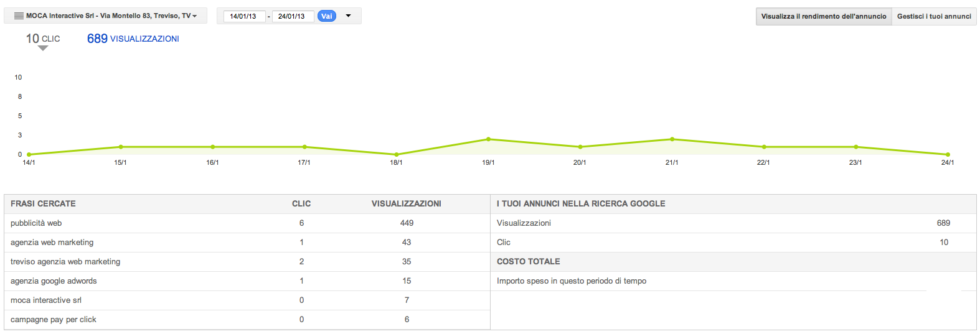Click I TUOI ANNUNCI NELLA RICERCA GOOGLE header
Screen dimensions: 980x334
coord(581,203)
